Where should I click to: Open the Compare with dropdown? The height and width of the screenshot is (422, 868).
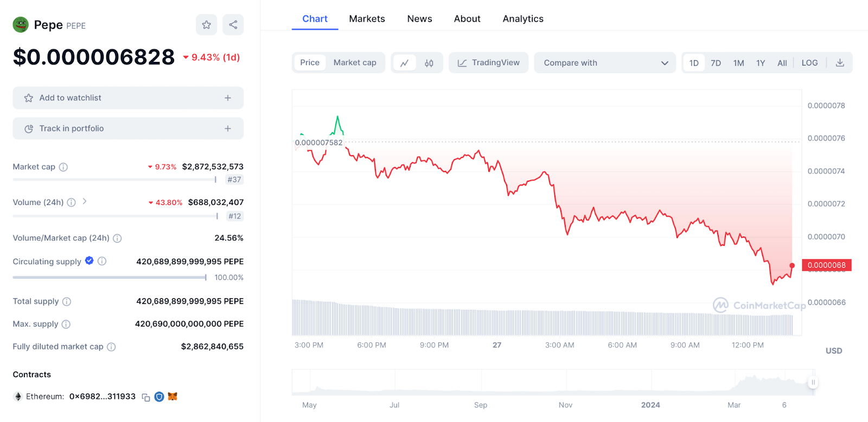tap(605, 63)
